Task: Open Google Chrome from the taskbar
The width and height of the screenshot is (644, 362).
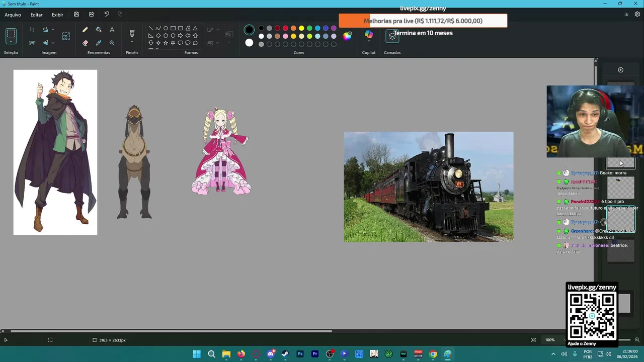Action: [x=433, y=354]
